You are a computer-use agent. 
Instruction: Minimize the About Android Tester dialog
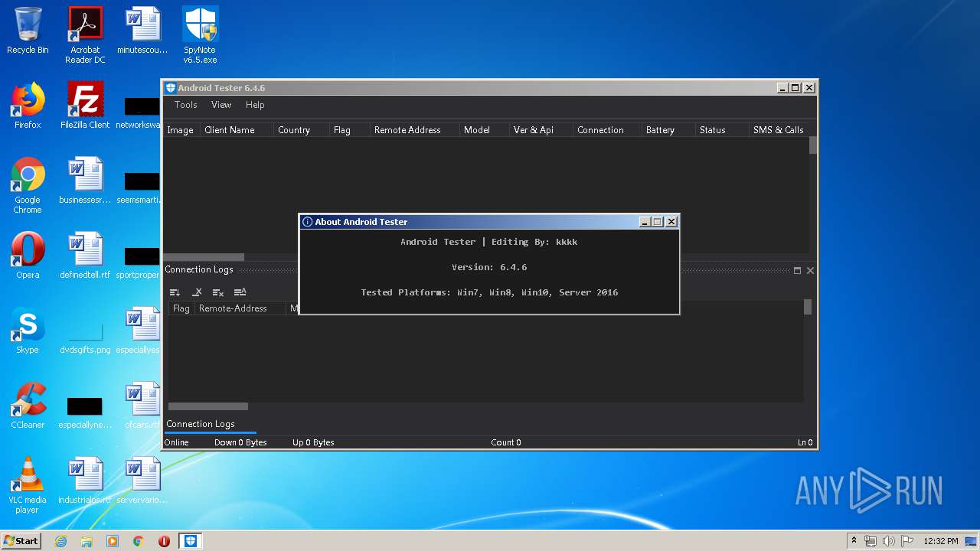click(645, 222)
